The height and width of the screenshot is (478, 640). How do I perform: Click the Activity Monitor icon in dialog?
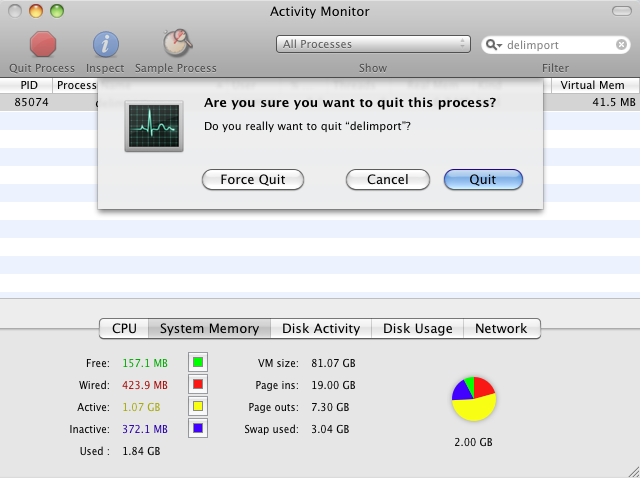coord(154,126)
